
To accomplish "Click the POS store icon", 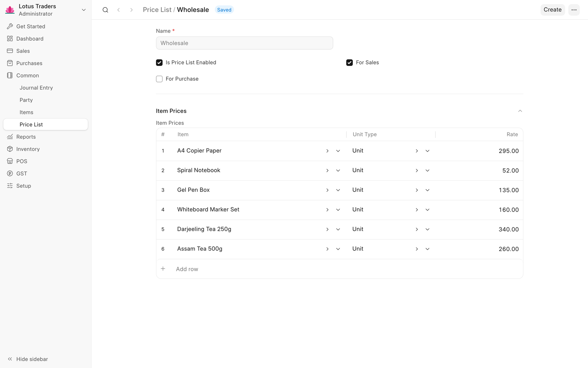I will [10, 161].
